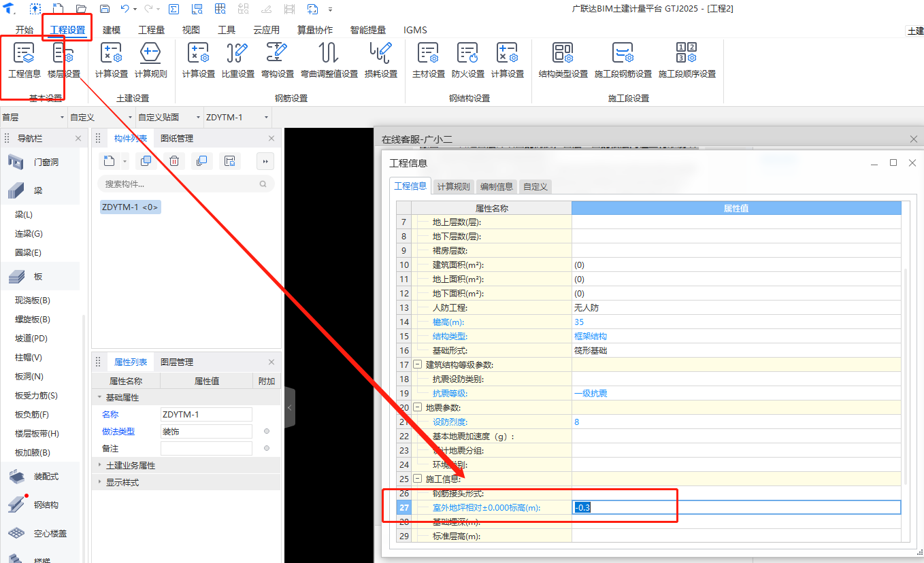Click the 搜索构件 search field
This screenshot has width=924, height=563.
click(x=186, y=184)
